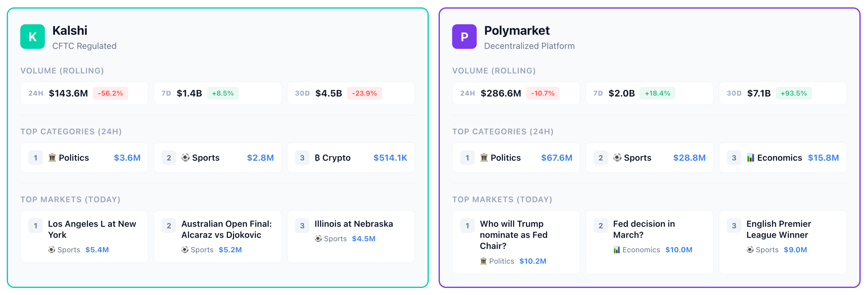Click the Polymarket Sports soccer ball icon
Image resolution: width=868 pixels, height=295 pixels.
[x=617, y=157]
